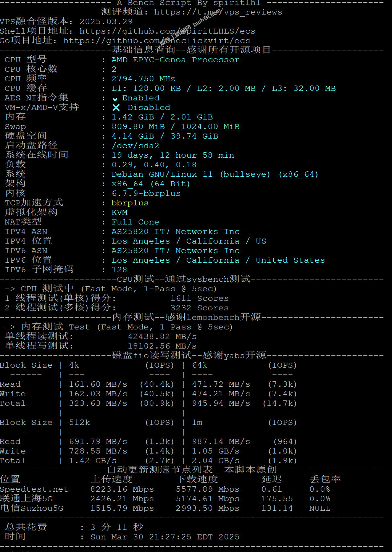Open the spiritLHLS/ecs GitHub link
This screenshot has width=392, height=552.
[168, 31]
